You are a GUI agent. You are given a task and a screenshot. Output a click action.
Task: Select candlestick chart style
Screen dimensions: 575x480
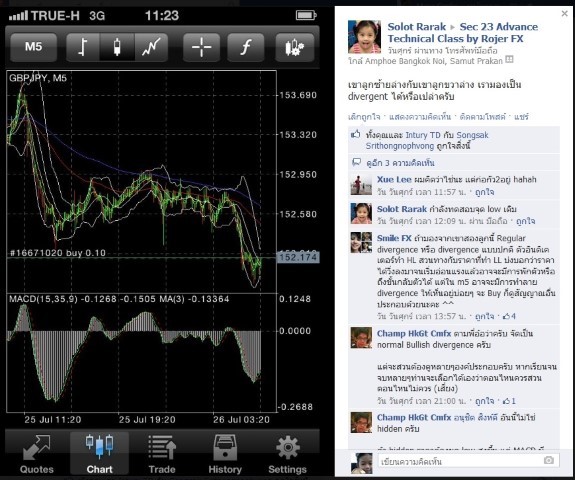click(x=117, y=47)
